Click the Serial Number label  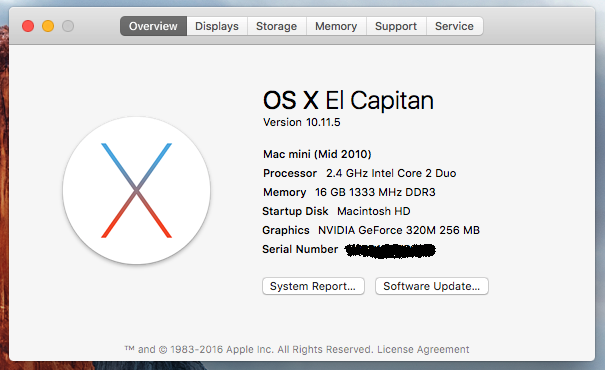click(300, 249)
